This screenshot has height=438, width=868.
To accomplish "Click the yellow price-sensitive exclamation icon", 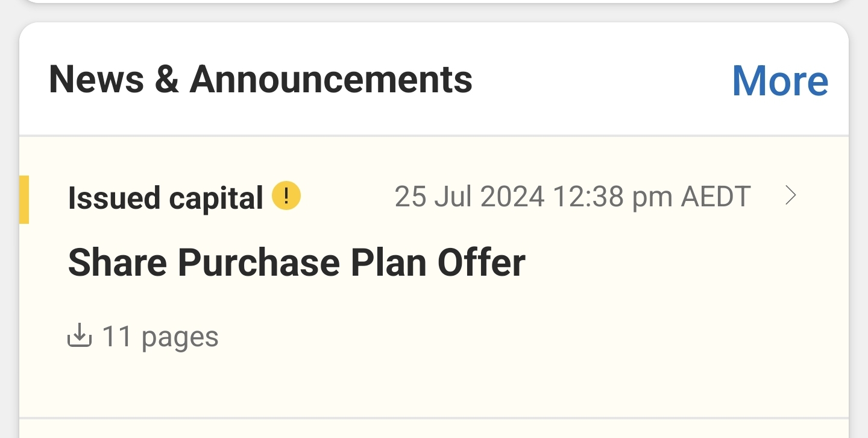I will pyautogui.click(x=286, y=197).
